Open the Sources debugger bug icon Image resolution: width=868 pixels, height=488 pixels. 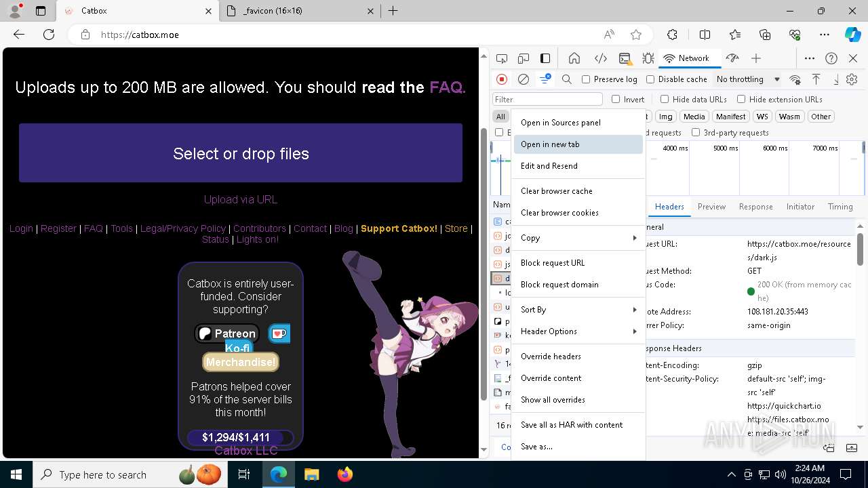(x=648, y=58)
